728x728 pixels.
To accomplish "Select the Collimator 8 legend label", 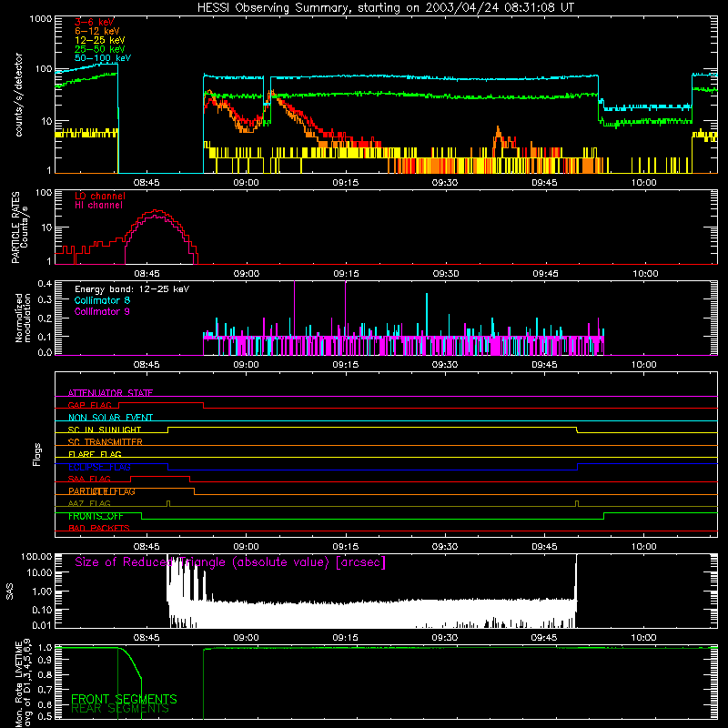I will click(102, 300).
